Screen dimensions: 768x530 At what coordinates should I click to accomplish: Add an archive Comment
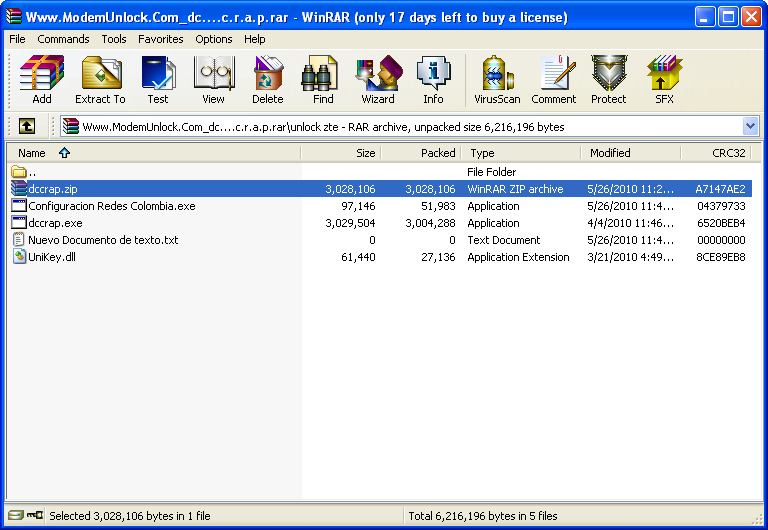point(556,73)
